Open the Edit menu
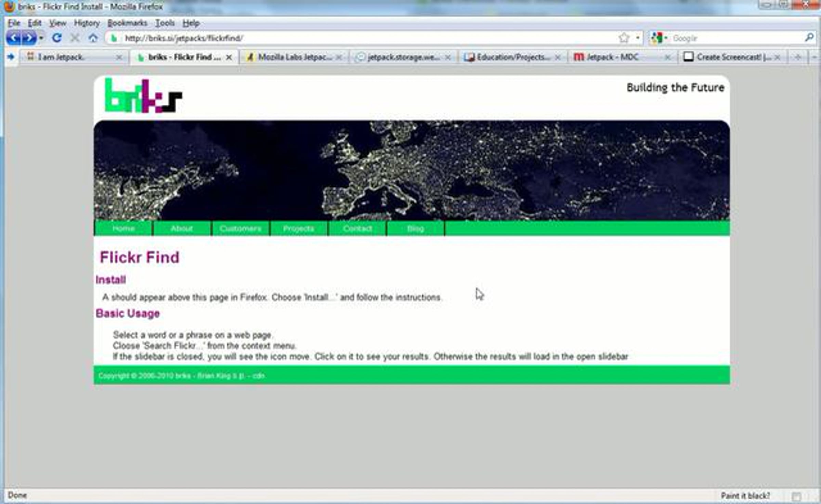This screenshot has height=504, width=821. (x=35, y=23)
